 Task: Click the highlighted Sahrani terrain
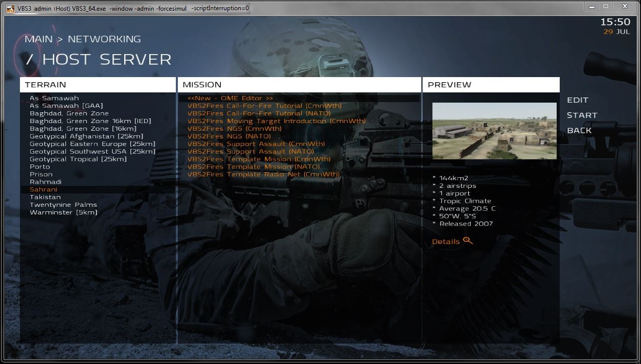pyautogui.click(x=98, y=189)
